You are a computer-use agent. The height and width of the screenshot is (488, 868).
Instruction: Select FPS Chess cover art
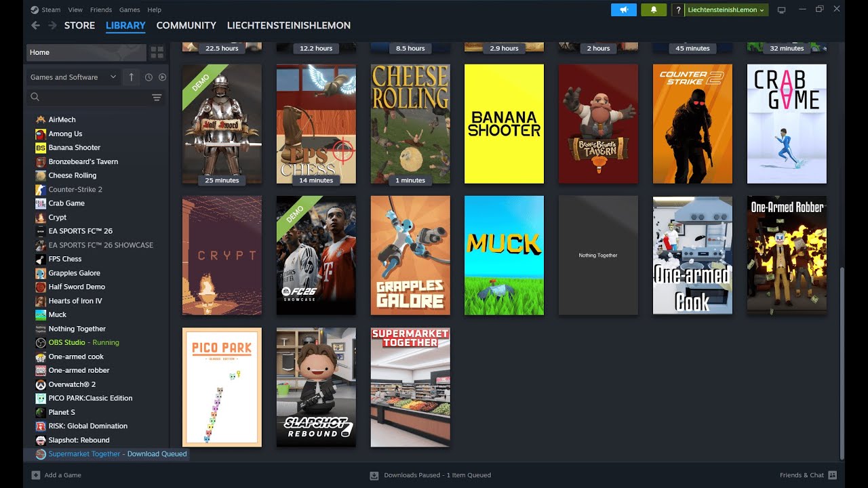[316, 124]
